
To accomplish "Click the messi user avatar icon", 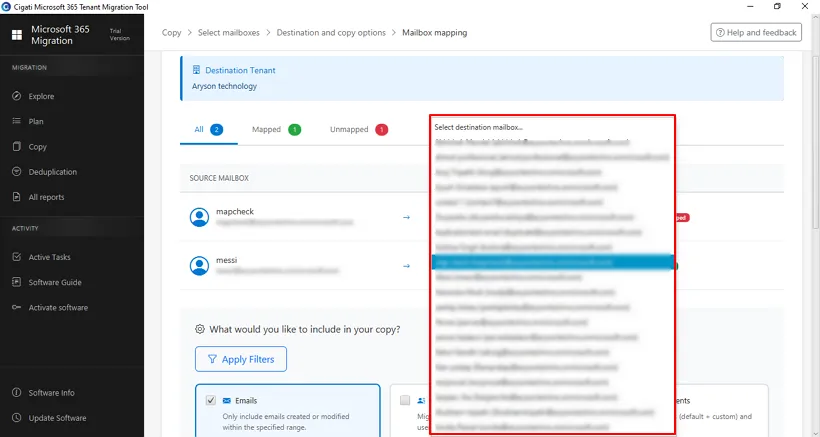I will pyautogui.click(x=199, y=266).
